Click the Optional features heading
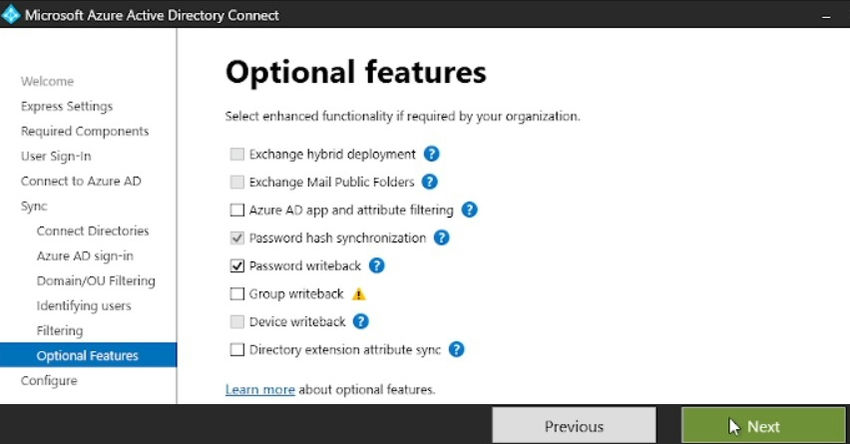 (356, 72)
